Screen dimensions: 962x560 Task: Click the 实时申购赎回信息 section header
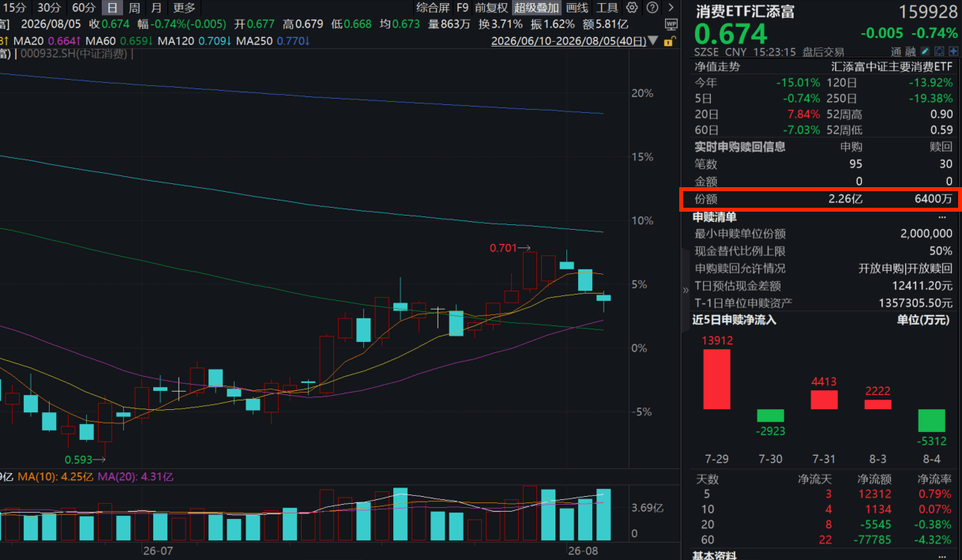[740, 147]
